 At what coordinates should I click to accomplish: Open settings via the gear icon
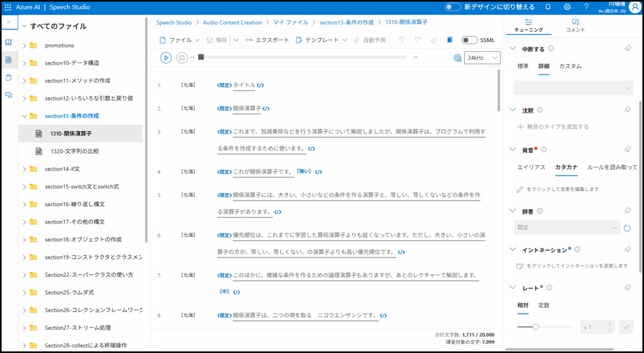point(567,7)
